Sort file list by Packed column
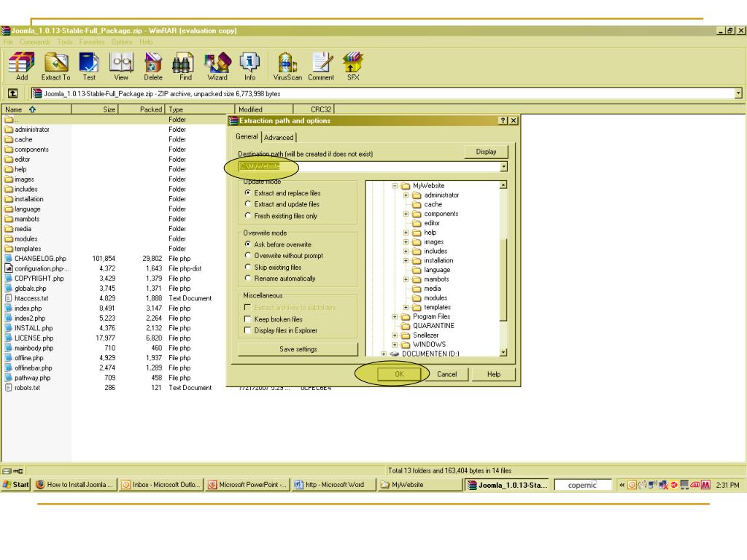The image size is (747, 560). click(142, 109)
